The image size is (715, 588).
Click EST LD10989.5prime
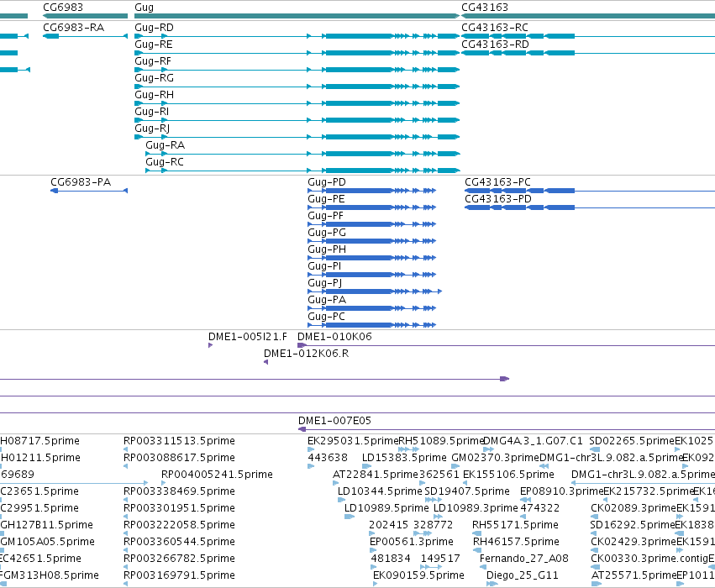pyautogui.click(x=386, y=508)
